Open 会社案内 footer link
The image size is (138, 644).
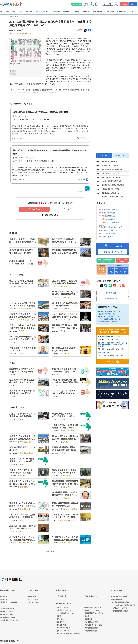coord(4,596)
